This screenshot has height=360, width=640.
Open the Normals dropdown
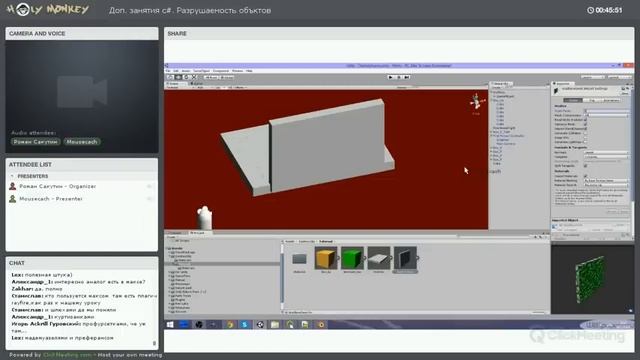point(606,152)
